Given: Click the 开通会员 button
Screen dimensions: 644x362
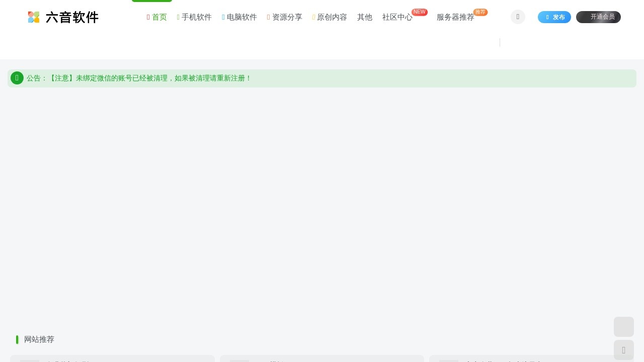Looking at the screenshot, I should [x=599, y=17].
